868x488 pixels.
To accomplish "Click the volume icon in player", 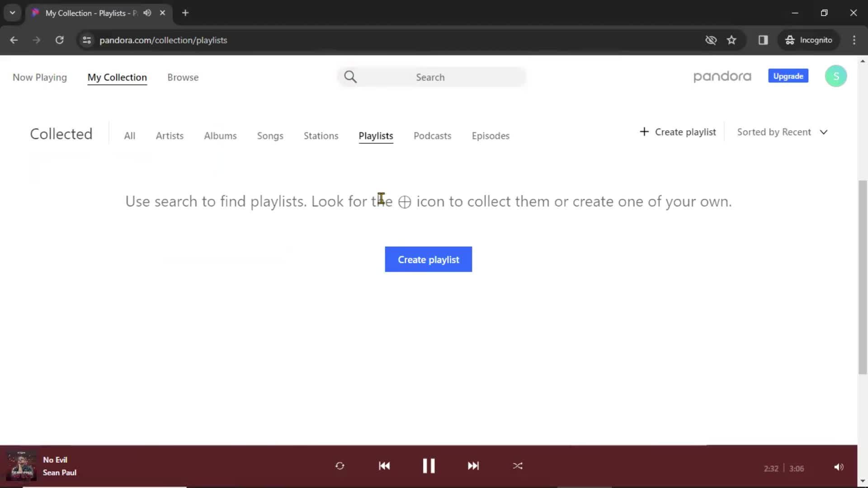I will [839, 467].
